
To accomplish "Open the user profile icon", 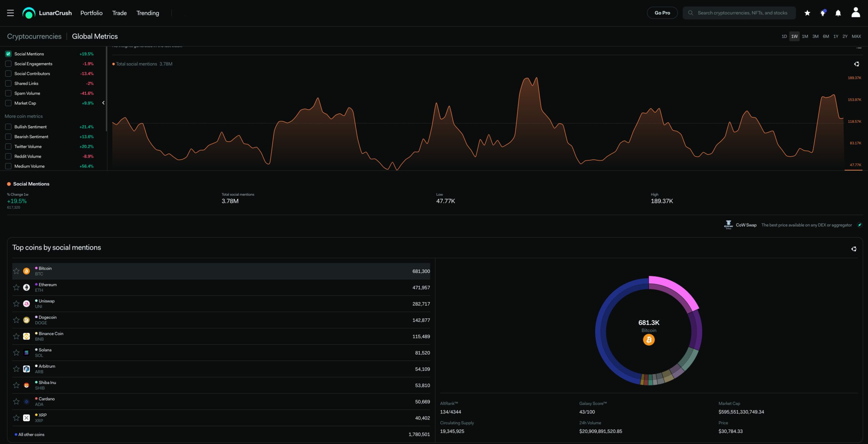I will pyautogui.click(x=855, y=13).
